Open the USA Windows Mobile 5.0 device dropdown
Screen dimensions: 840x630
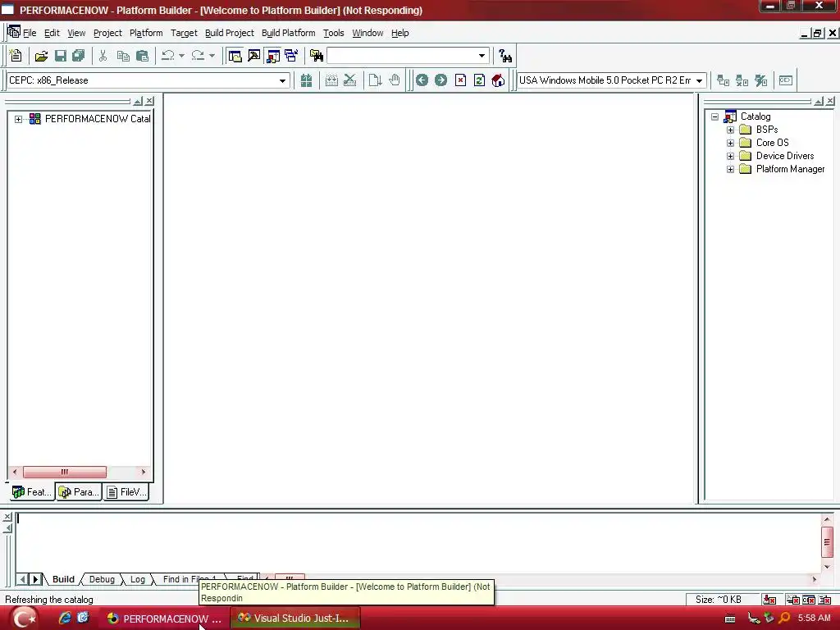[x=699, y=81]
